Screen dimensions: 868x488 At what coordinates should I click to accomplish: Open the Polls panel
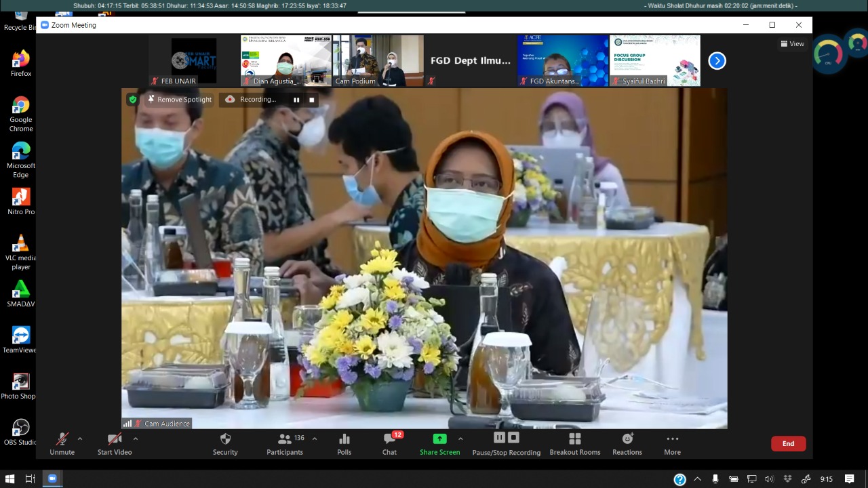pos(344,439)
